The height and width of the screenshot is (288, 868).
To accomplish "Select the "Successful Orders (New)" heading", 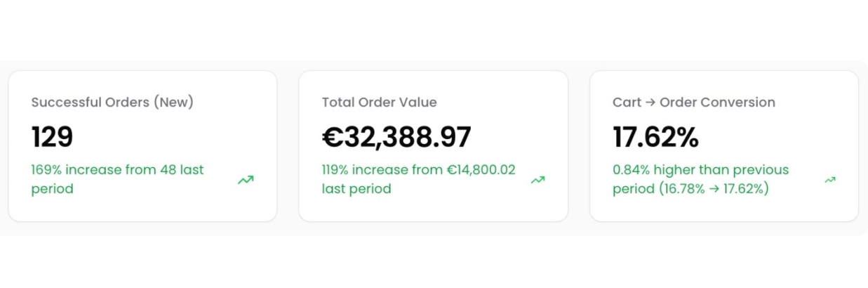I will (x=112, y=103).
